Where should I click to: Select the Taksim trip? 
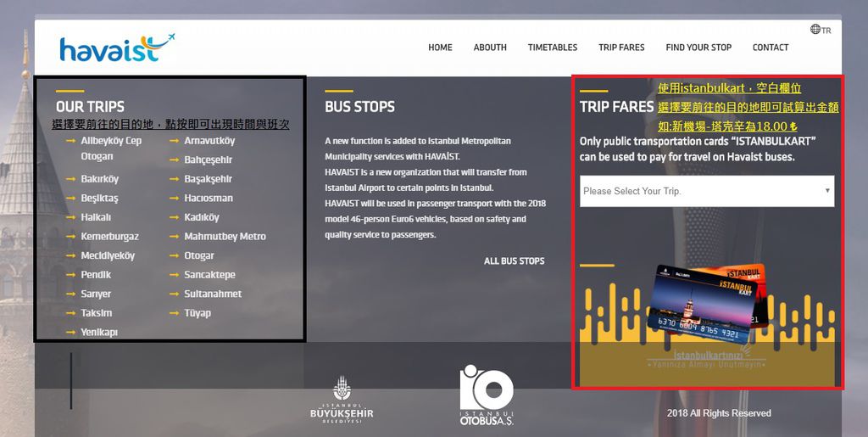click(x=97, y=313)
